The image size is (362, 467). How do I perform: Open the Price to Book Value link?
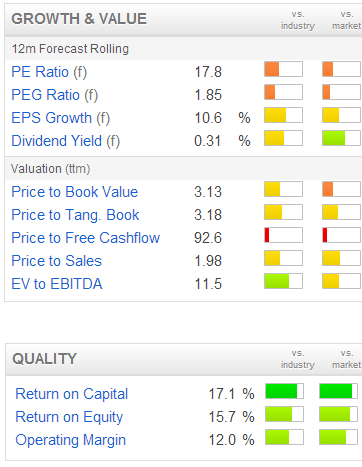coord(75,192)
